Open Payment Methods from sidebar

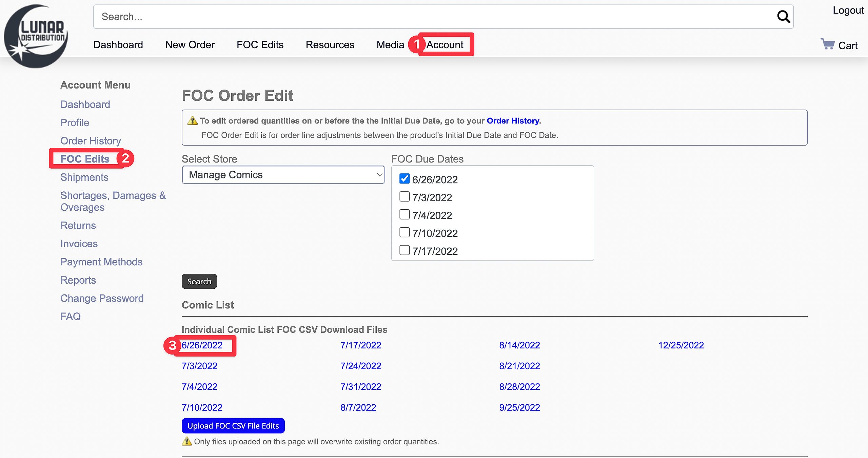click(x=101, y=262)
